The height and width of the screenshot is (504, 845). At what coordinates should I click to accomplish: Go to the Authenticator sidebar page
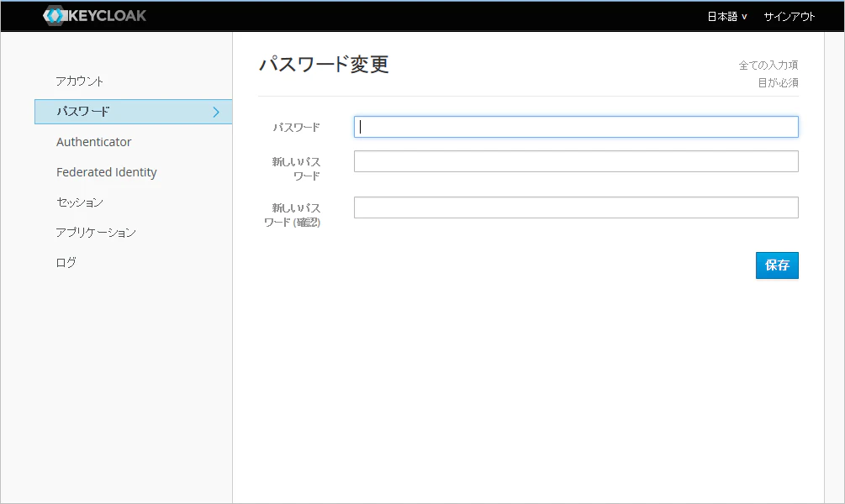94,142
